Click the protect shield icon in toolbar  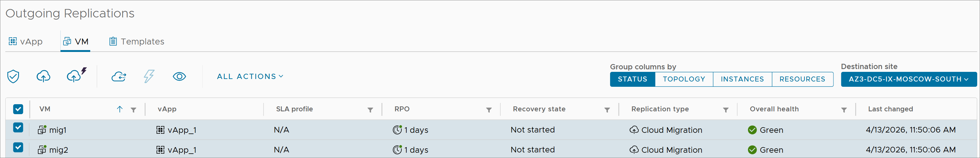click(x=13, y=77)
